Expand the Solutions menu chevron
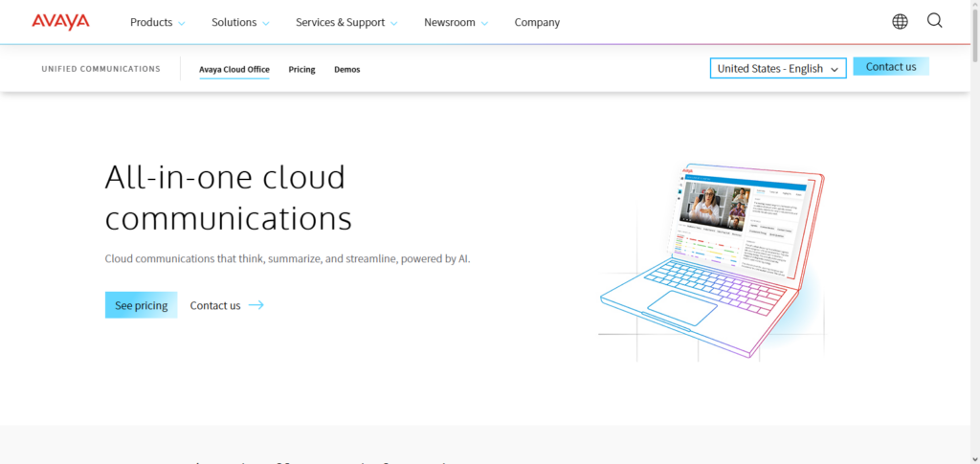Viewport: 980px width, 464px height. [x=266, y=23]
